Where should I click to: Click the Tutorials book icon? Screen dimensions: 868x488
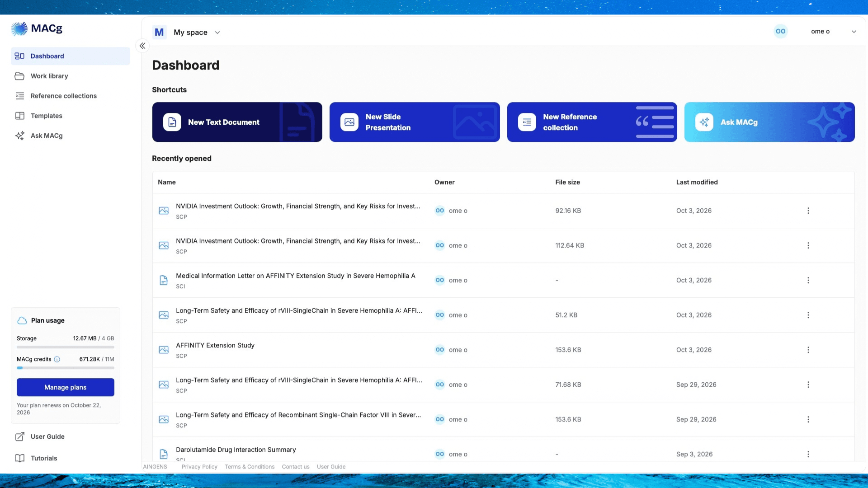19,458
